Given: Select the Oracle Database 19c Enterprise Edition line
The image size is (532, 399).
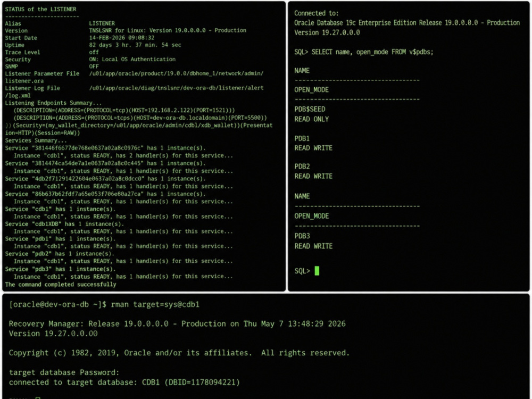Looking at the screenshot, I should 407,23.
